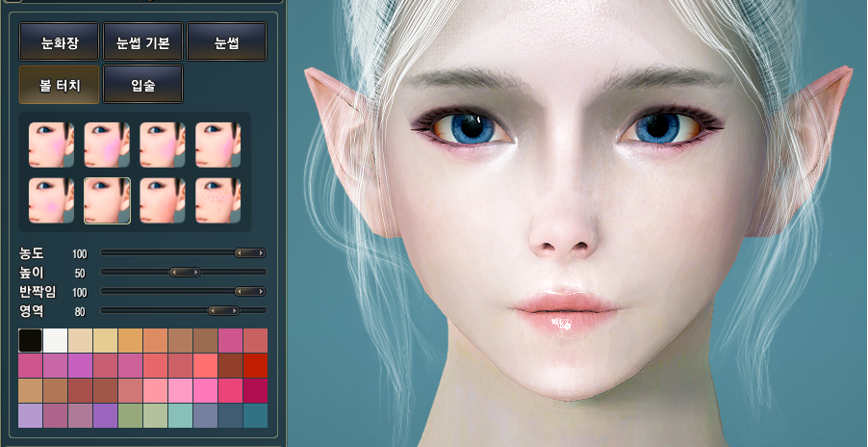
Task: Click the 높이 value 50
Action: pos(80,274)
